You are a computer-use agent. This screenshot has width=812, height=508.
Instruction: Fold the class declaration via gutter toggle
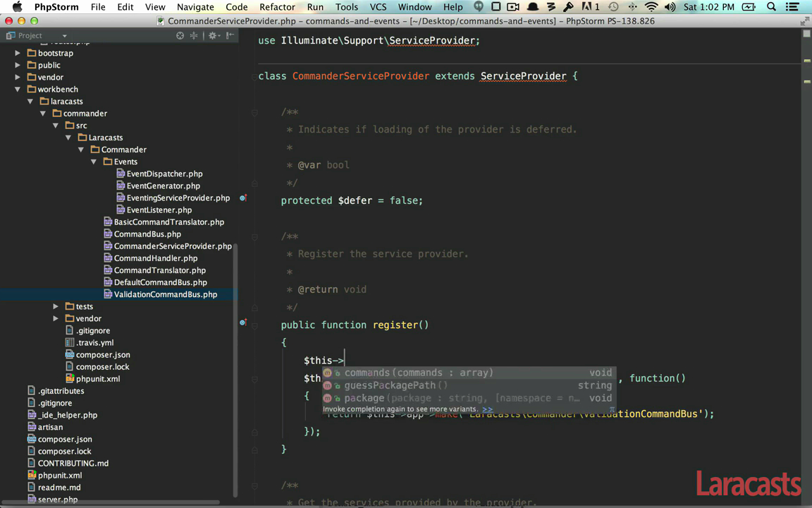[254, 77]
